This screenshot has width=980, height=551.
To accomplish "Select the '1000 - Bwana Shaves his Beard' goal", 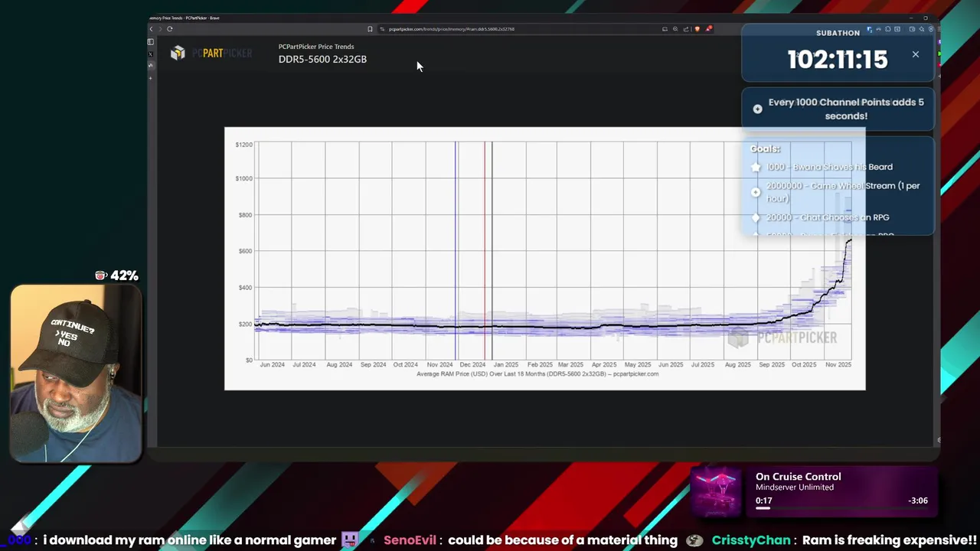I will 829,167.
